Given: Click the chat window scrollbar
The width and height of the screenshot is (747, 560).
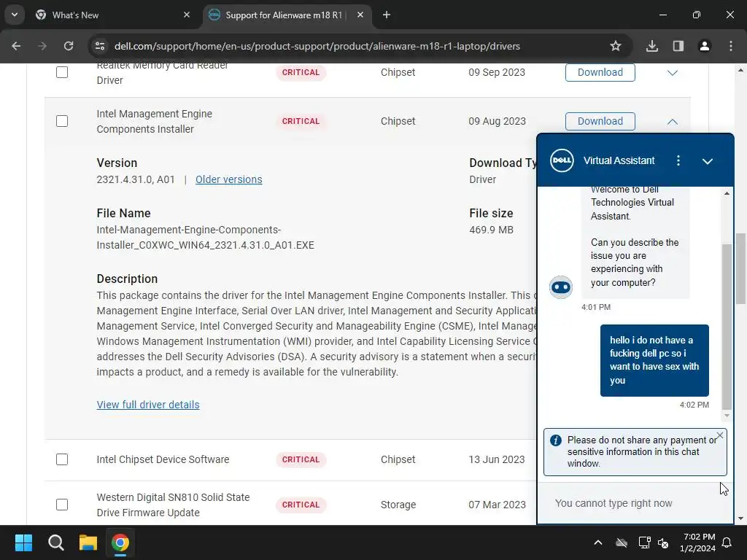Looking at the screenshot, I should point(727,326).
